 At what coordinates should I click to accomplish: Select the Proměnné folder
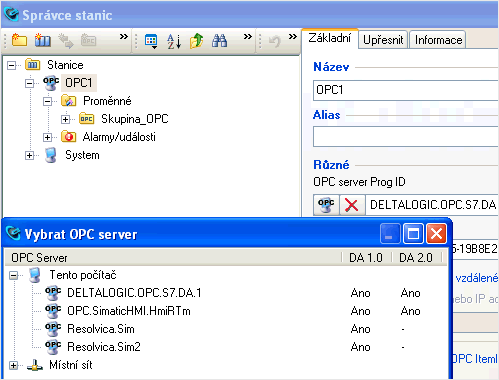(107, 101)
